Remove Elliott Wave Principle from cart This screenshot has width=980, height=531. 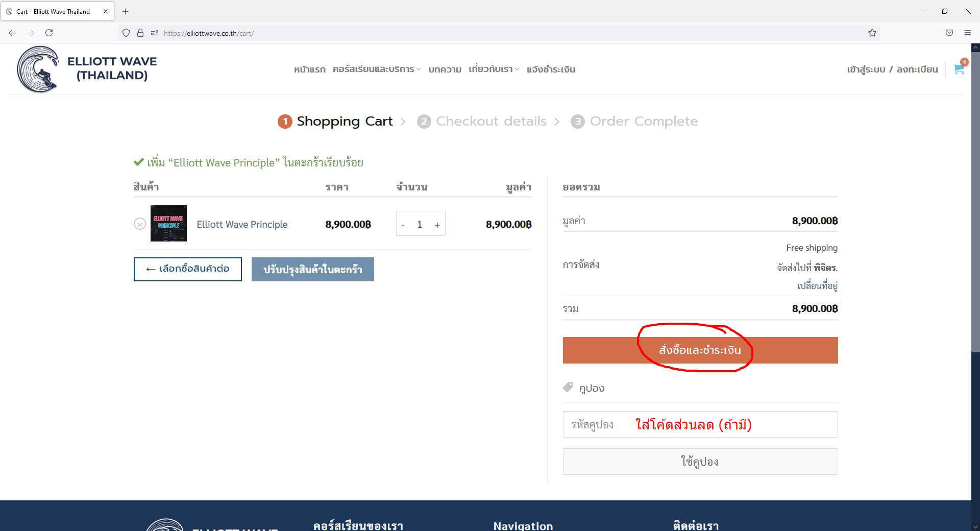pos(139,224)
